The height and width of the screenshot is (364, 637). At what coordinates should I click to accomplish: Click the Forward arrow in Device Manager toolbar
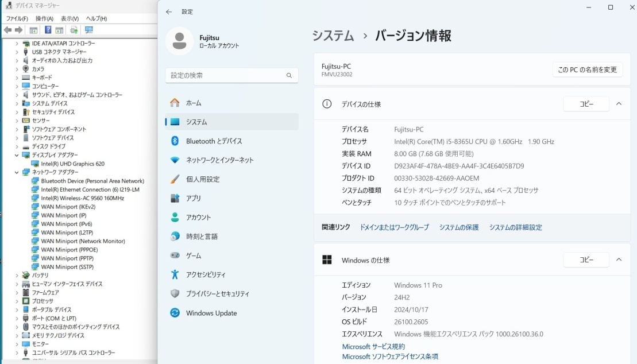(x=19, y=30)
